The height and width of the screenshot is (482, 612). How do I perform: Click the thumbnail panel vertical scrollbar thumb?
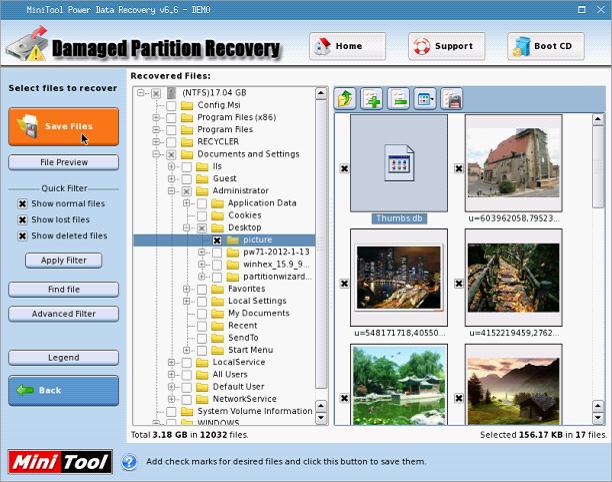click(598, 167)
